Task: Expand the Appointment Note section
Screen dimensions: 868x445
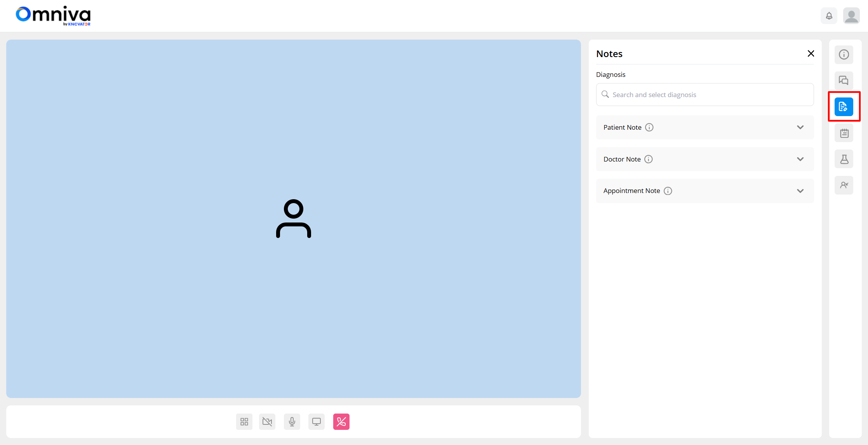Action: [x=800, y=191]
